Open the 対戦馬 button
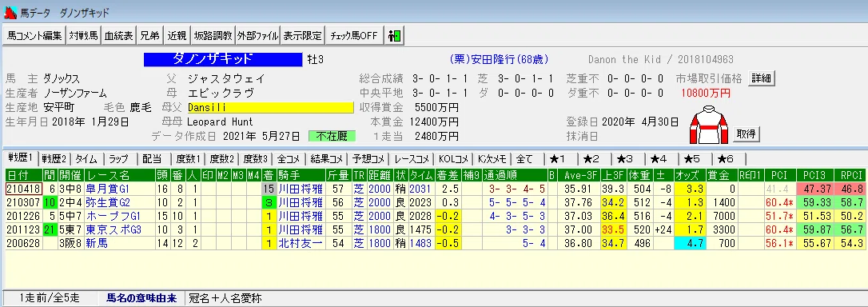Image resolution: width=868 pixels, height=307 pixels. pyautogui.click(x=84, y=35)
